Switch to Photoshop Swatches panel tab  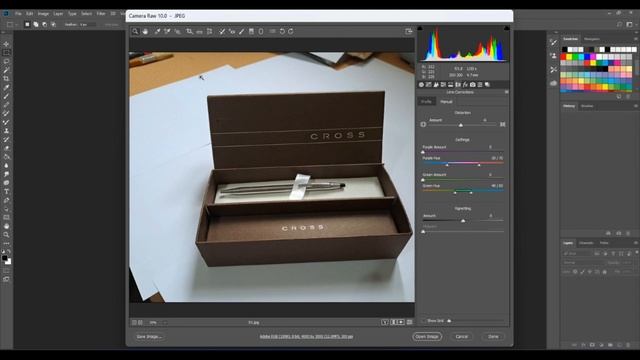[x=570, y=39]
